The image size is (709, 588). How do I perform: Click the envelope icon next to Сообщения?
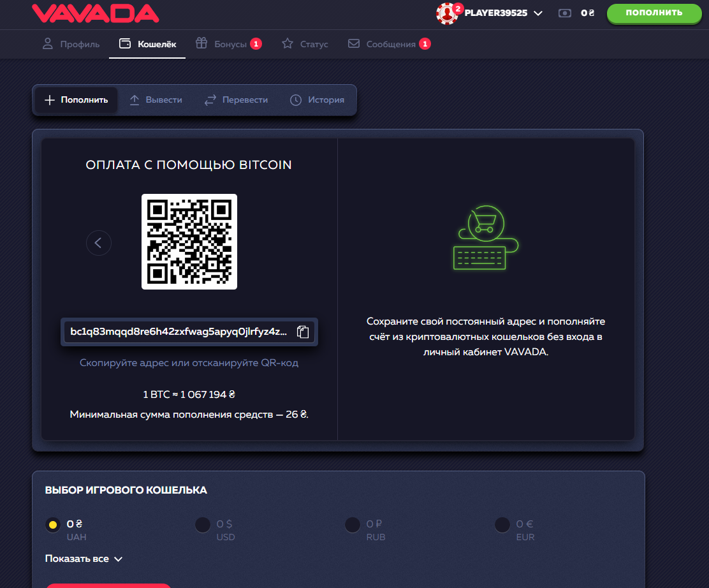tap(354, 43)
